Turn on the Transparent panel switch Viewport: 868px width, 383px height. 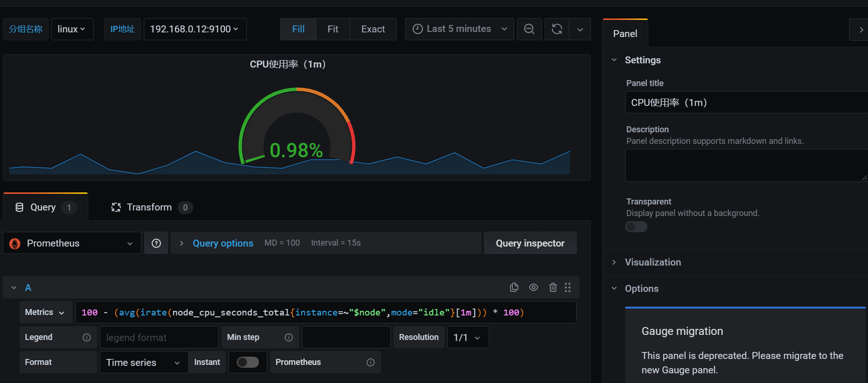[636, 227]
